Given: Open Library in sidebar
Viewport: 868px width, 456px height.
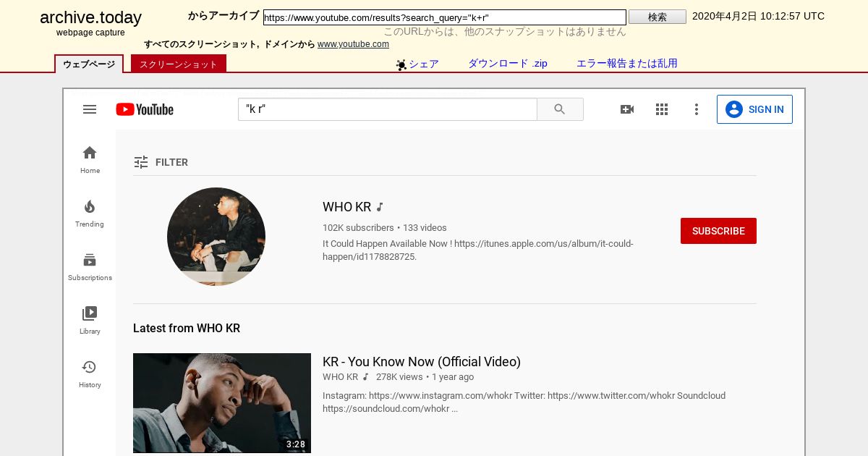Looking at the screenshot, I should (90, 320).
